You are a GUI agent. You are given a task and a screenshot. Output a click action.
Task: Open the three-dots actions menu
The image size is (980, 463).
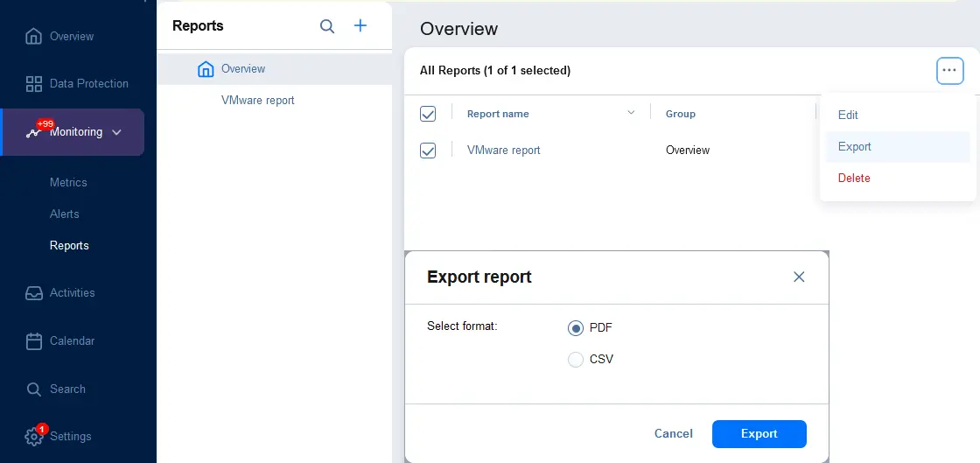[949, 71]
